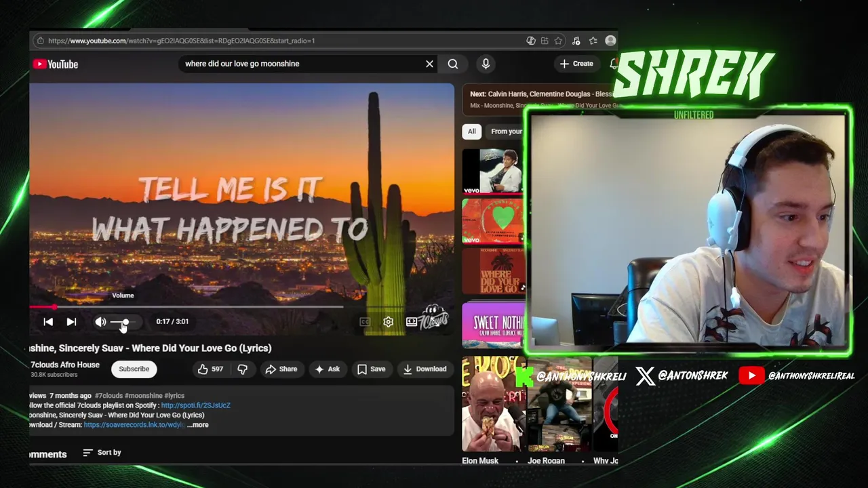Click the #lyrics hashtag
Screen dimensions: 868x488
click(174, 396)
